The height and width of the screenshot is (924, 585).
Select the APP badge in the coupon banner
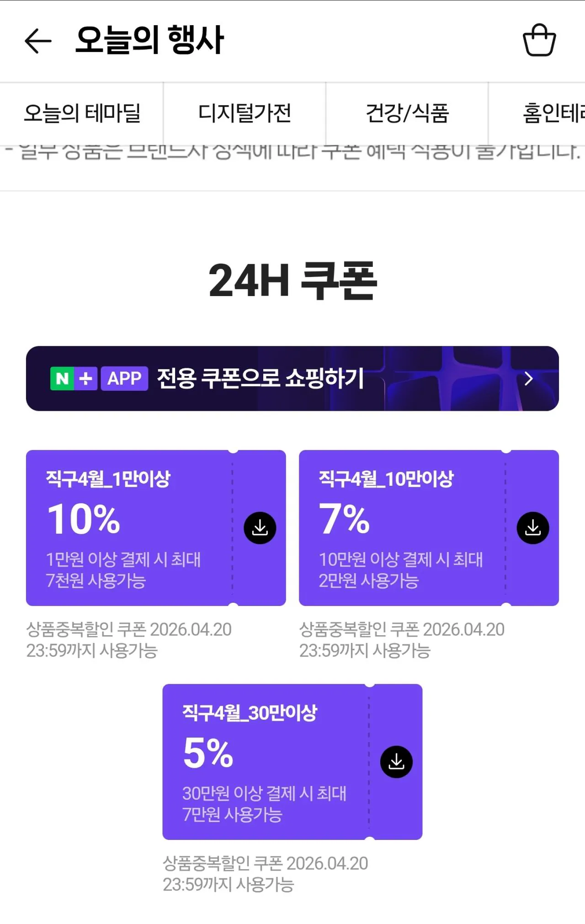tap(124, 378)
